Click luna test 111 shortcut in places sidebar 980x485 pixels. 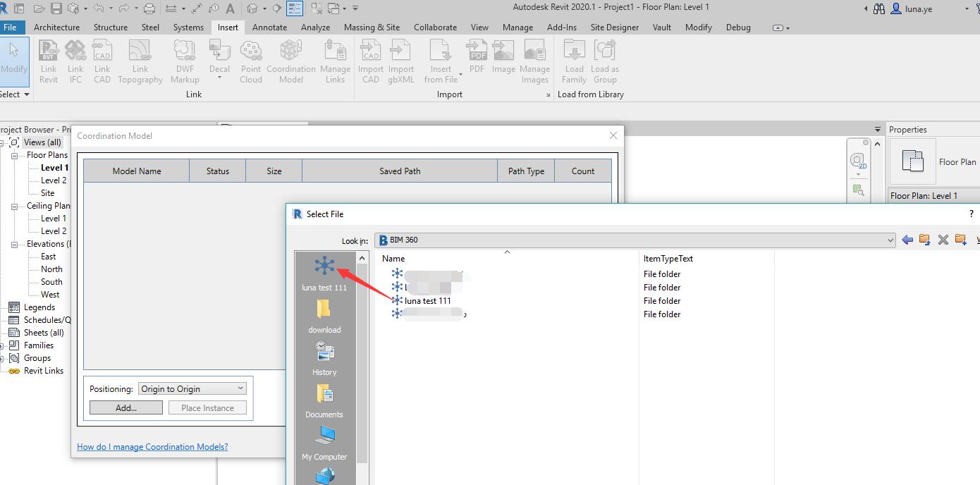(x=324, y=274)
